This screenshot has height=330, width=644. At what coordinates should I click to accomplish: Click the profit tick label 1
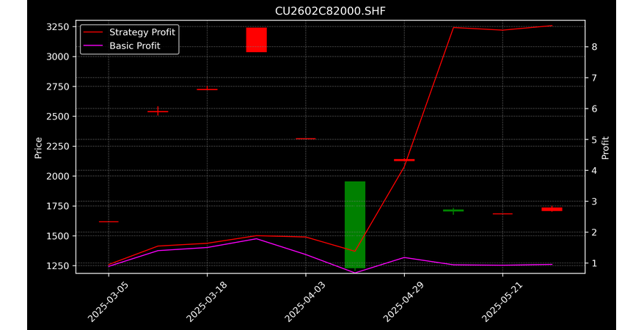(x=593, y=263)
